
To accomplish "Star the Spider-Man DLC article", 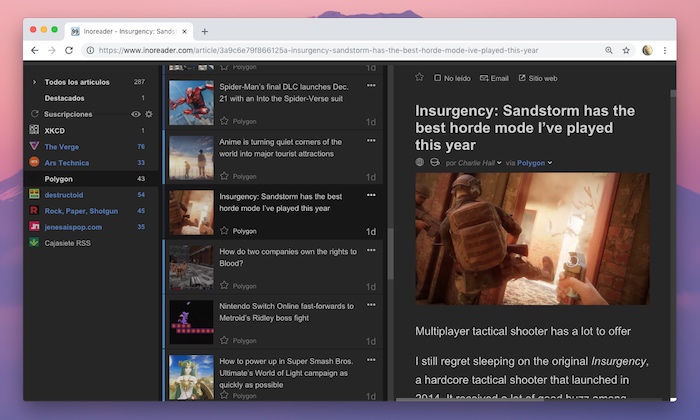I will pyautogui.click(x=224, y=121).
